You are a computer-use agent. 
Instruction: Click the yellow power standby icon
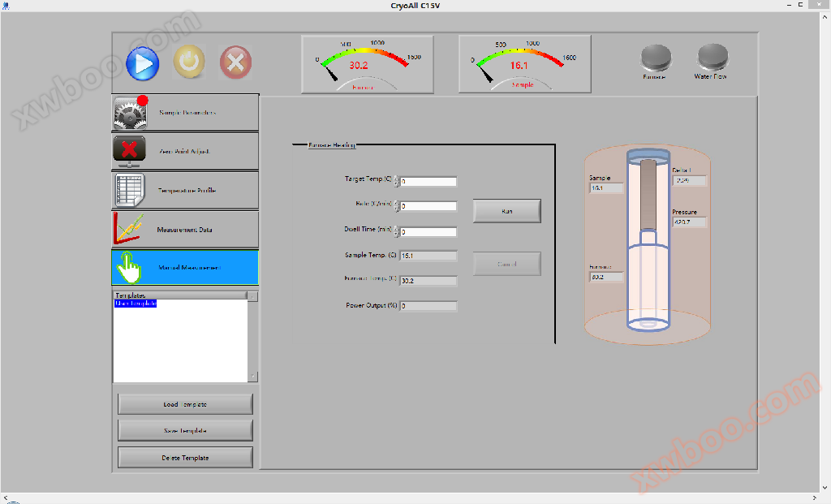click(x=189, y=62)
